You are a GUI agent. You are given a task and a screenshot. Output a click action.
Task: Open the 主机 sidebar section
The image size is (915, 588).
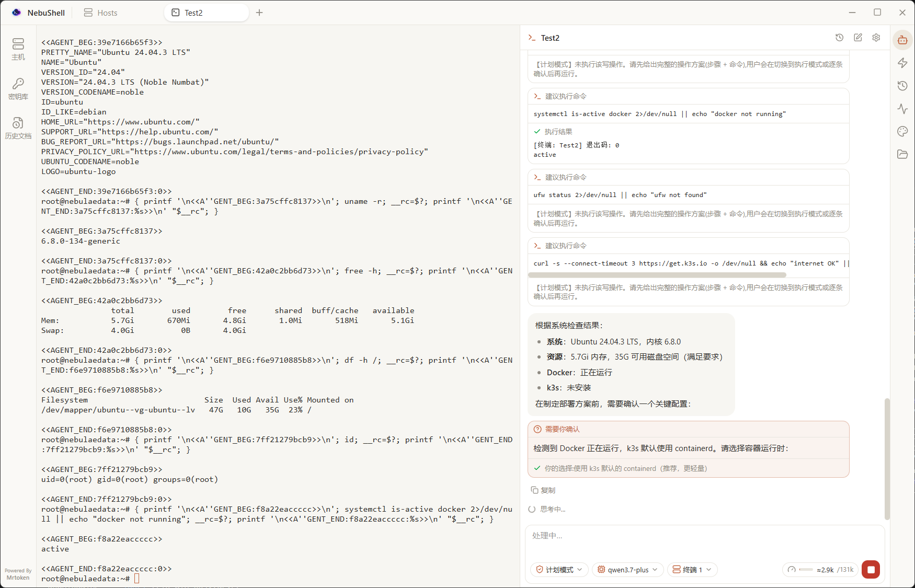point(18,49)
